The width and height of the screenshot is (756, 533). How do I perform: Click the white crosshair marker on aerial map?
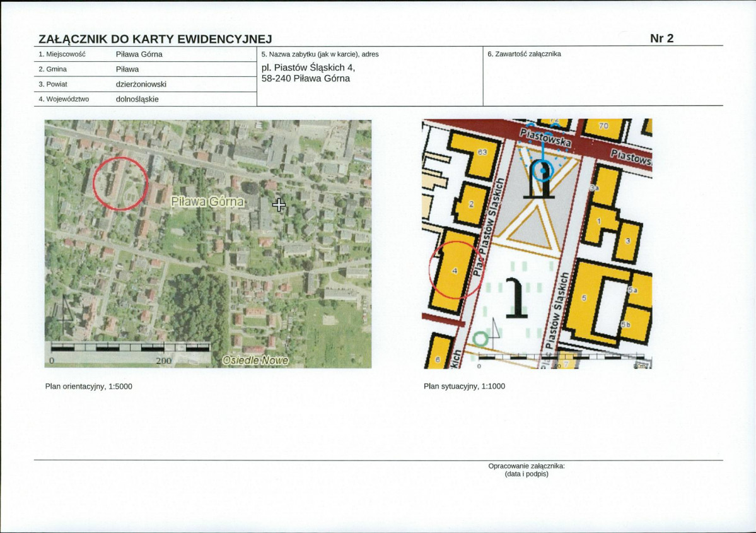pyautogui.click(x=279, y=204)
